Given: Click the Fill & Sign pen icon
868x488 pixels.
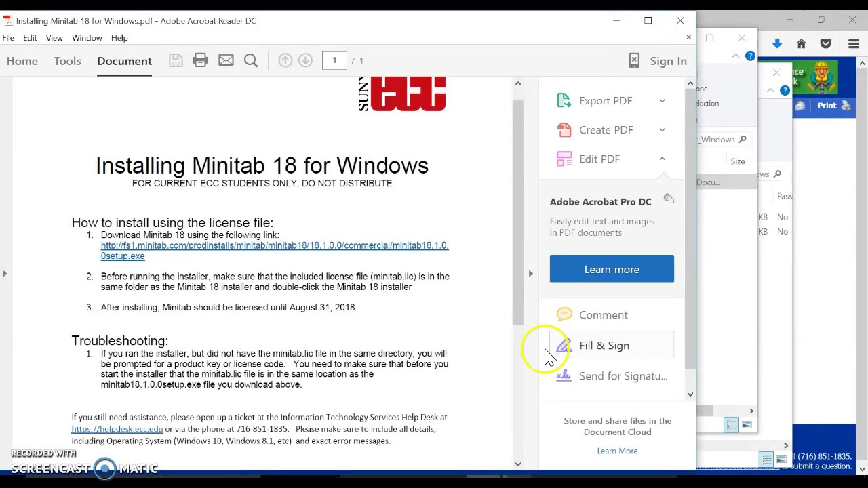Looking at the screenshot, I should coord(564,346).
